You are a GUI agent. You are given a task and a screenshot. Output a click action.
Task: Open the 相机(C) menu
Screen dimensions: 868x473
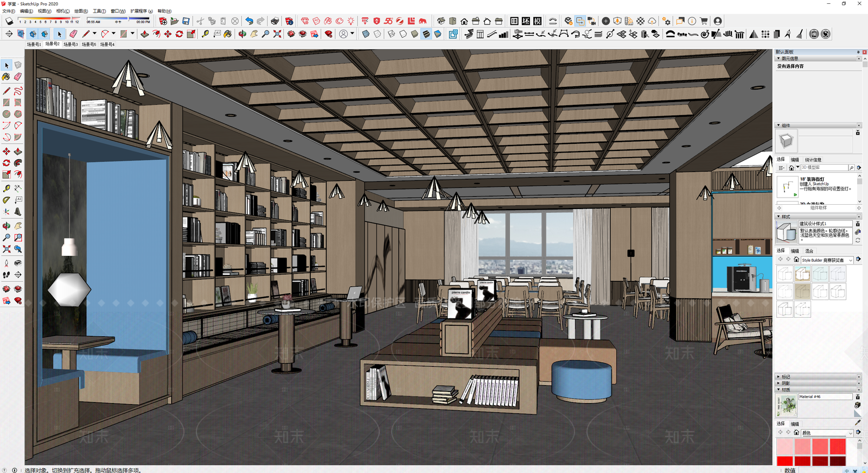[x=63, y=11]
